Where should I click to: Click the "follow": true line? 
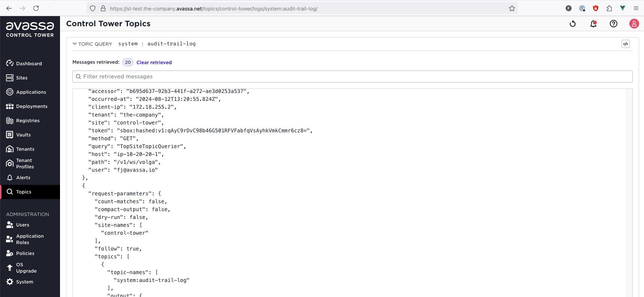[x=118, y=249]
